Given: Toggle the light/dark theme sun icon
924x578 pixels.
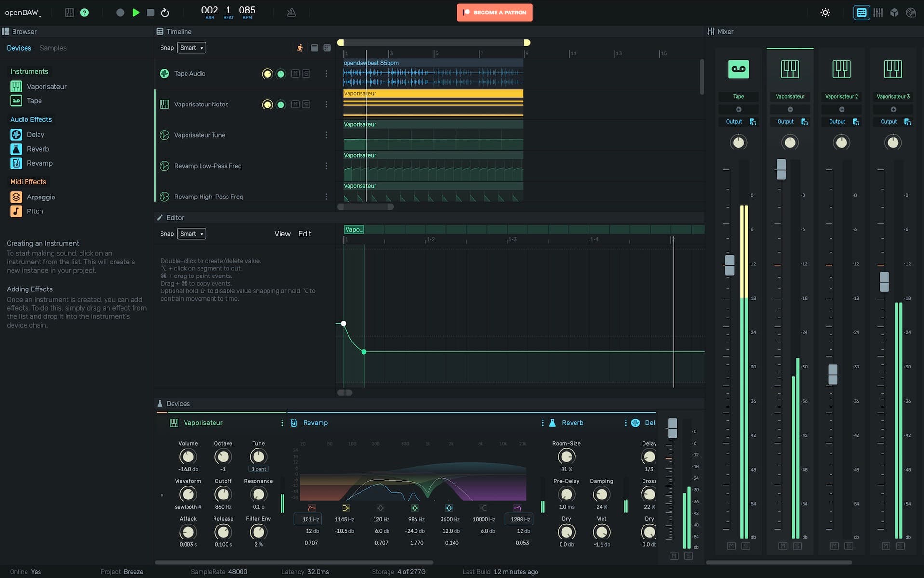Looking at the screenshot, I should pos(825,13).
